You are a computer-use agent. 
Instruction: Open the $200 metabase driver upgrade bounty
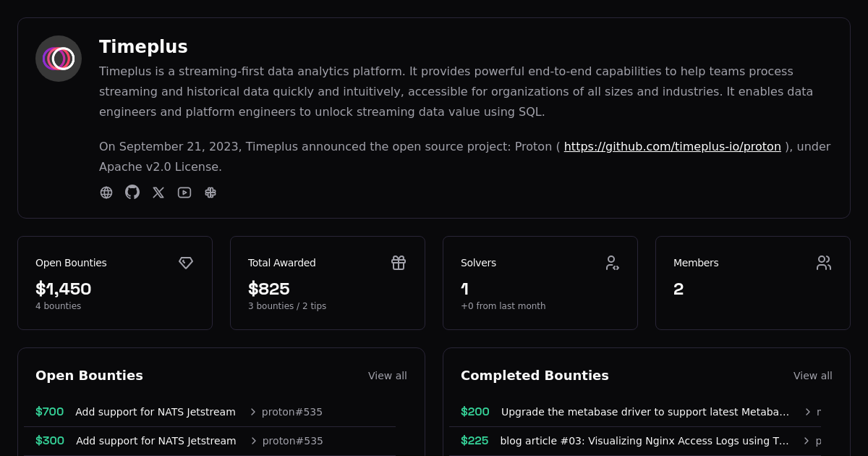click(x=644, y=412)
